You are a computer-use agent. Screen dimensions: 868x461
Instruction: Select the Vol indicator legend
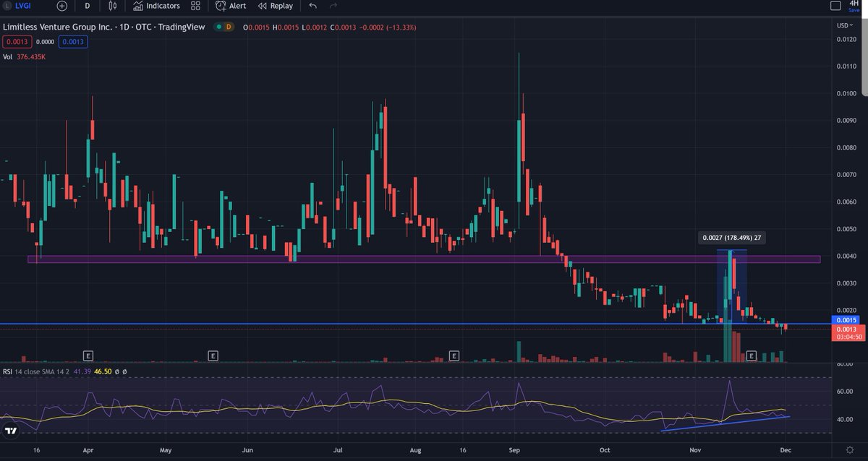click(x=8, y=56)
